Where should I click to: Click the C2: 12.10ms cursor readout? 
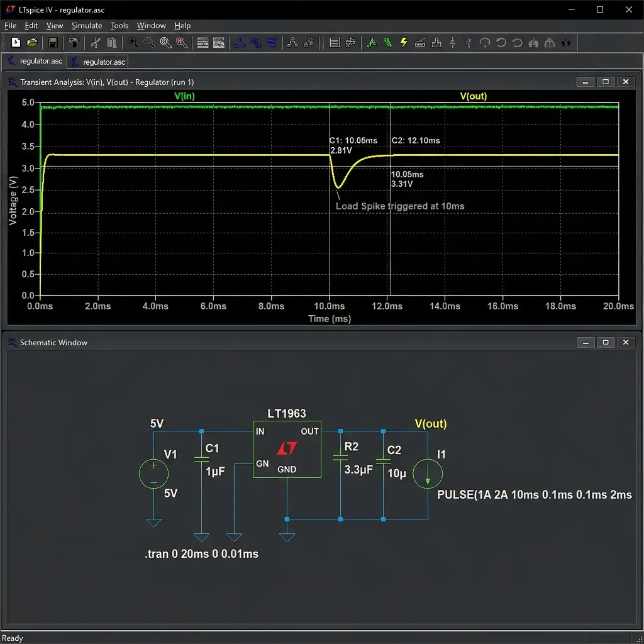coord(416,140)
